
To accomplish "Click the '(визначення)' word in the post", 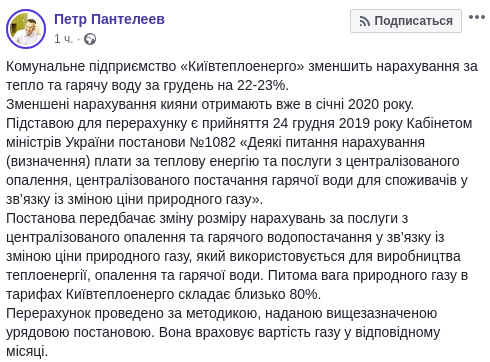I will point(48,161).
